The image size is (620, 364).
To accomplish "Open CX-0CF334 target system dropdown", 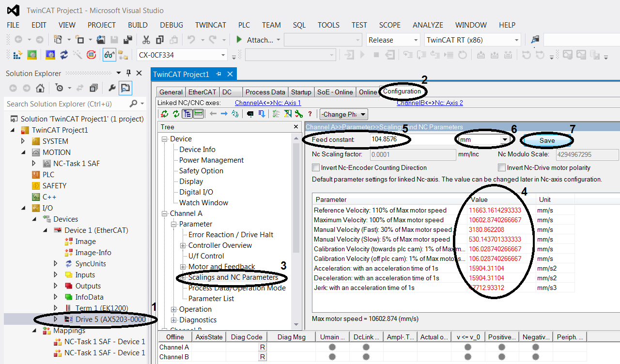I will coord(223,55).
